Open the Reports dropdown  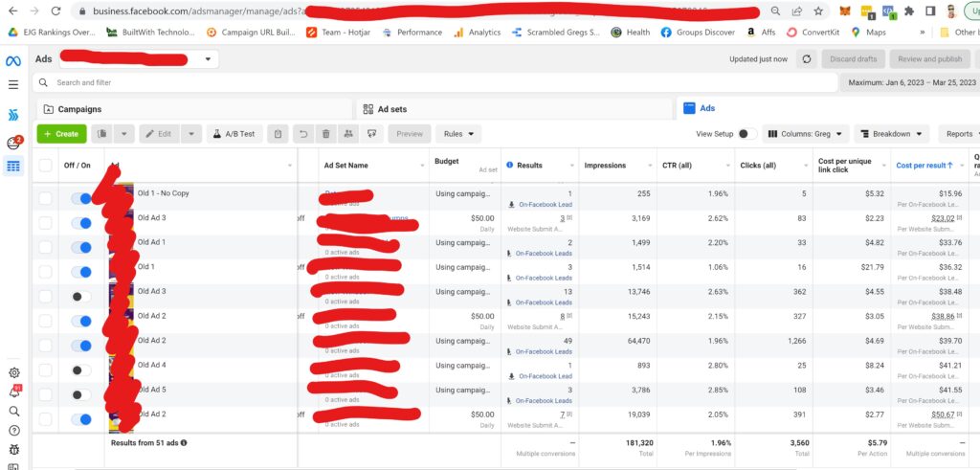(x=959, y=134)
